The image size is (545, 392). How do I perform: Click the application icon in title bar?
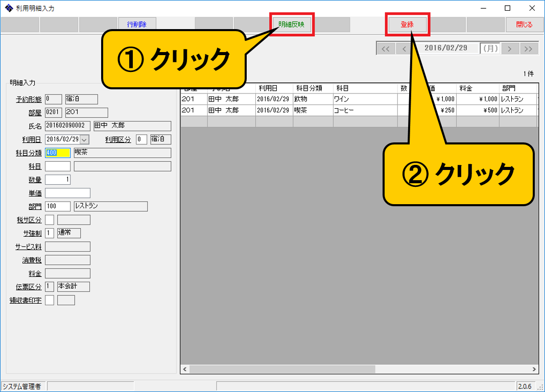(x=9, y=8)
